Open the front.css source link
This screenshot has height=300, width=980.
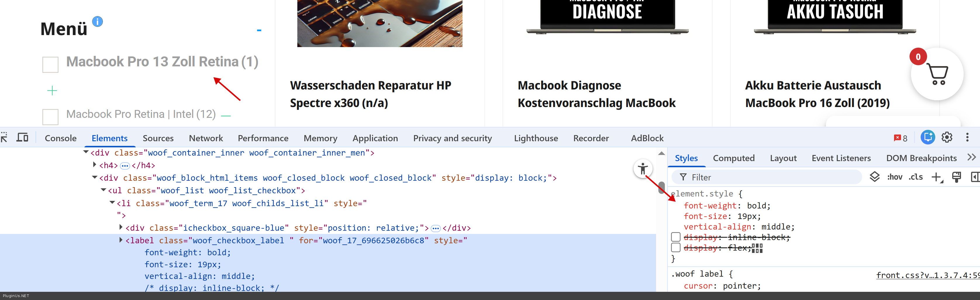click(x=928, y=275)
